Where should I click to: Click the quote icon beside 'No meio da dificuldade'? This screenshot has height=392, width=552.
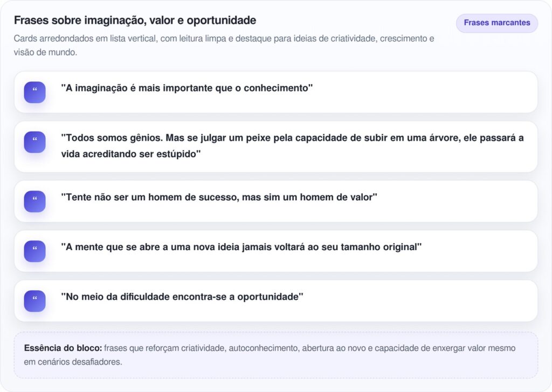[x=34, y=301]
